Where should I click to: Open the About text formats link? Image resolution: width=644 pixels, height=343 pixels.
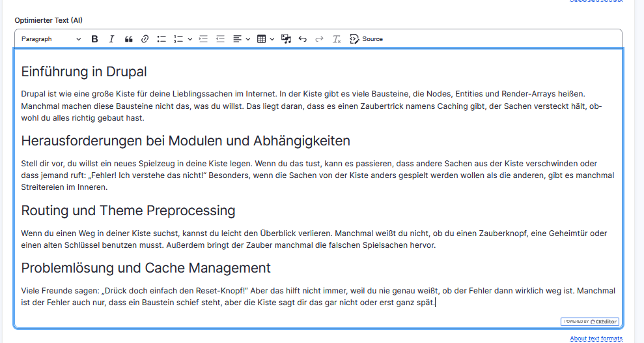(596, 338)
